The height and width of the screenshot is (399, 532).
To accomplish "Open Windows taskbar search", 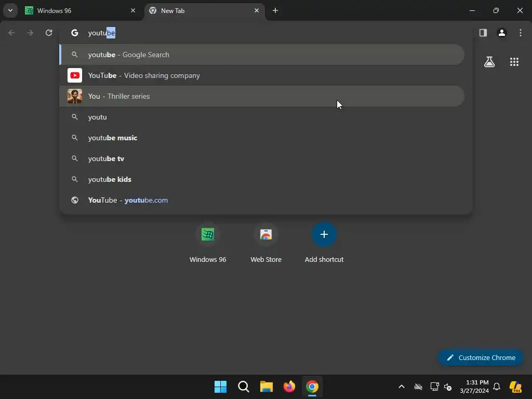I will click(x=243, y=387).
